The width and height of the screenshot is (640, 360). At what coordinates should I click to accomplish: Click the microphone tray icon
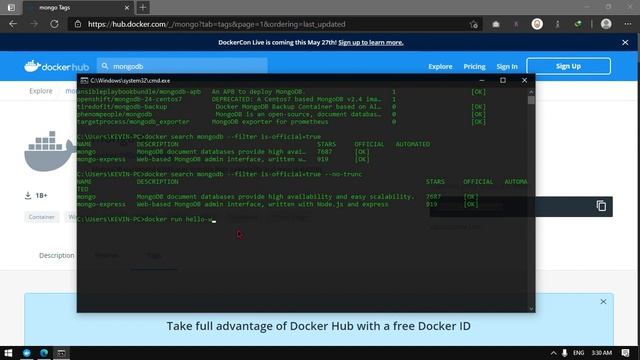564,353
